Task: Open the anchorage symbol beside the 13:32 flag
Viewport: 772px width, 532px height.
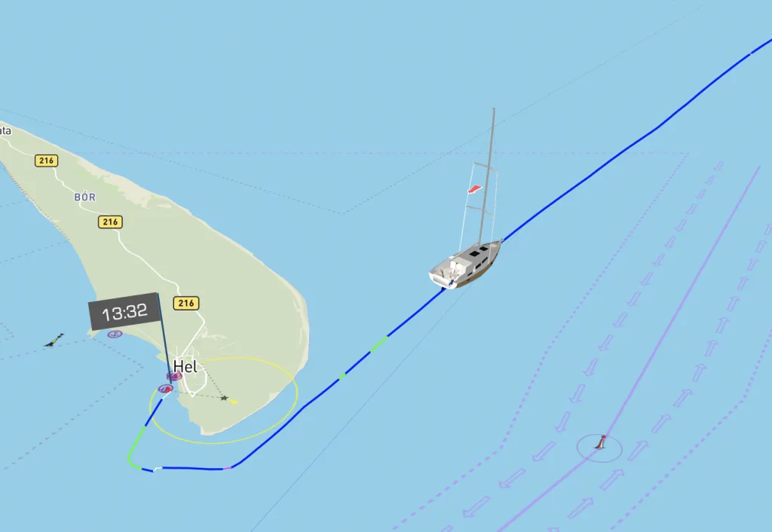Action: tap(115, 334)
